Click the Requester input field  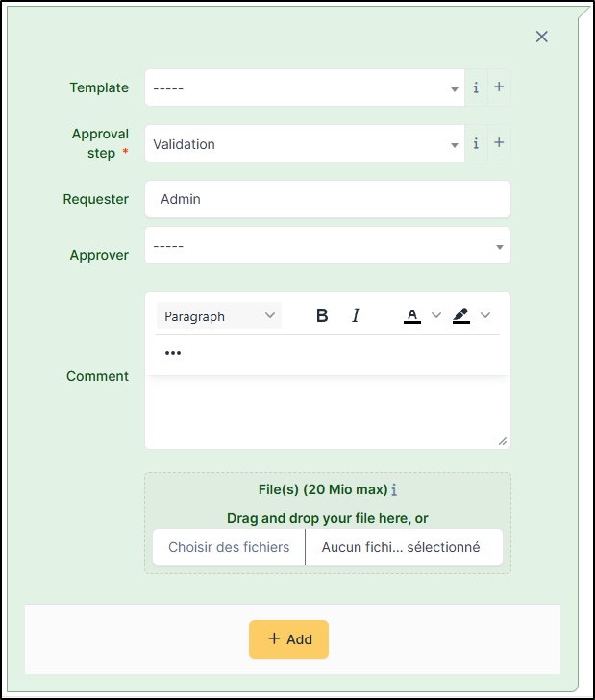[x=327, y=199]
